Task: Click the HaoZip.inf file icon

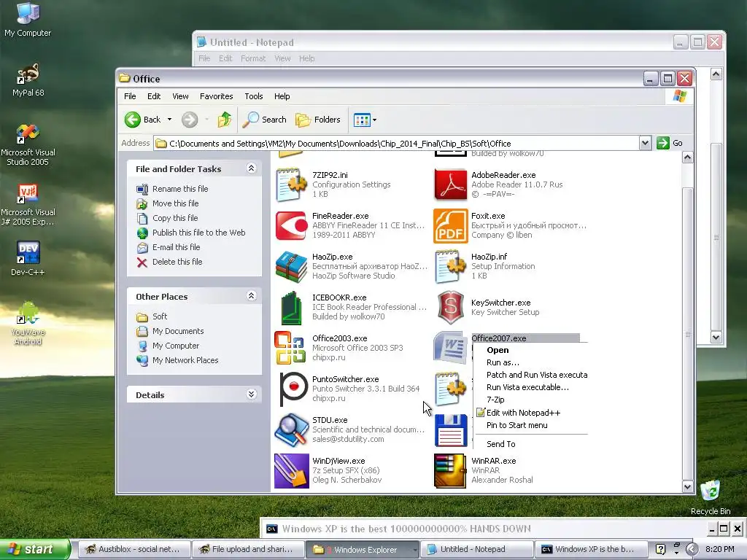Action: tap(450, 266)
